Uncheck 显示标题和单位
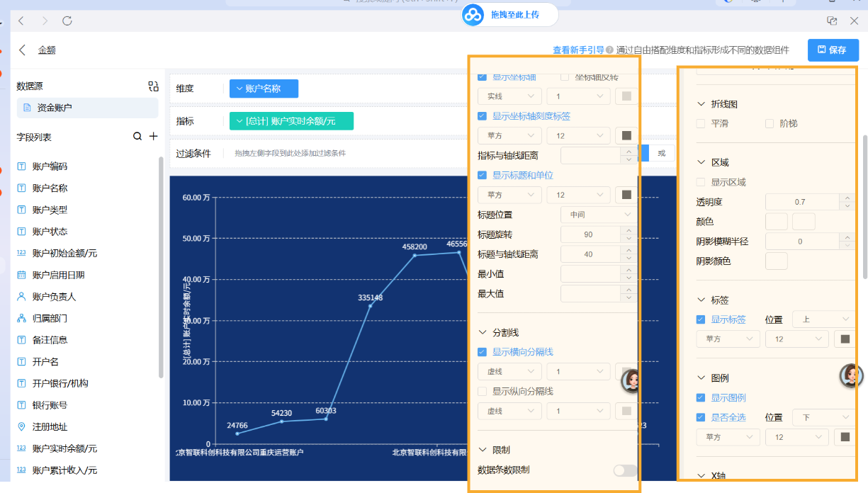This screenshot has width=868, height=493. [483, 175]
